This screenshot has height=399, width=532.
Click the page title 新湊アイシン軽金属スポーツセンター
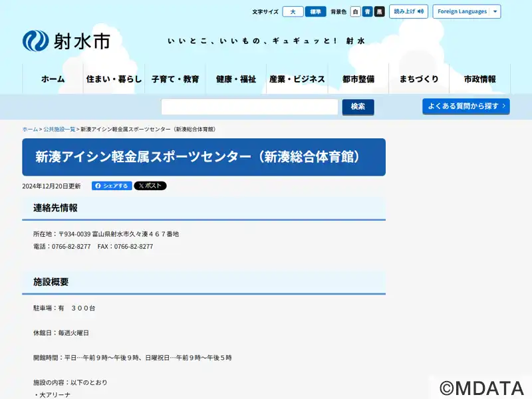pyautogui.click(x=198, y=157)
